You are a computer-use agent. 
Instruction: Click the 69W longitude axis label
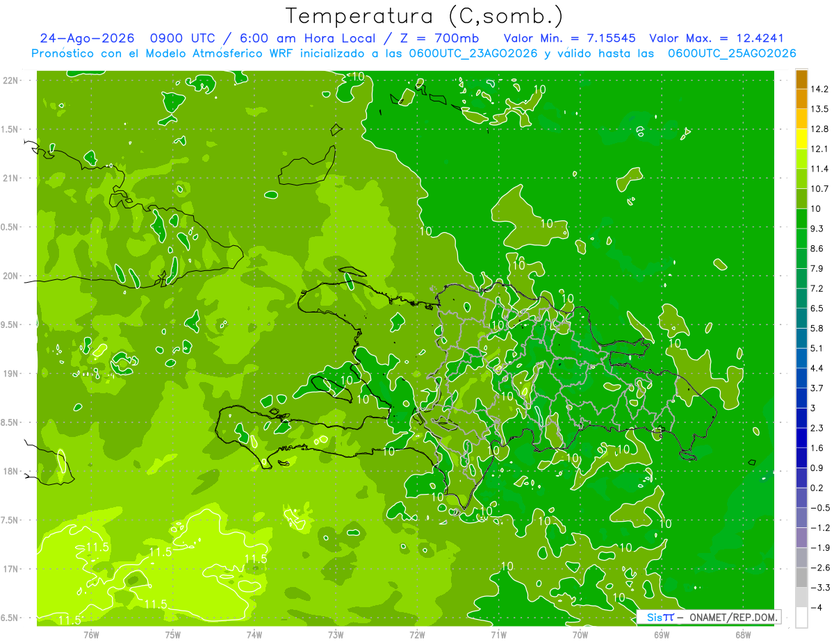[x=662, y=635]
